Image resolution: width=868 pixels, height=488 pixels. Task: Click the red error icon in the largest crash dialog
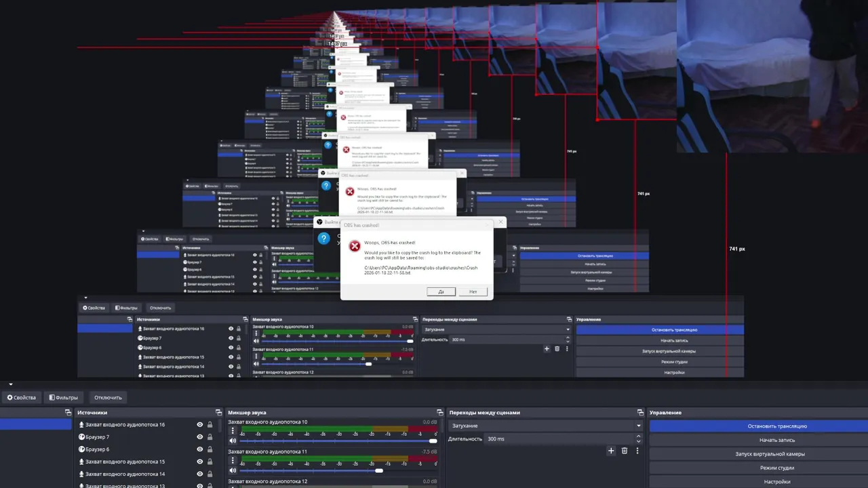point(354,246)
